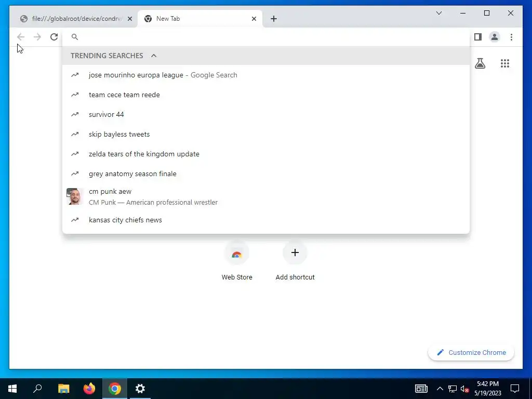Choose zelda tears of the kingdom update

tap(266, 154)
